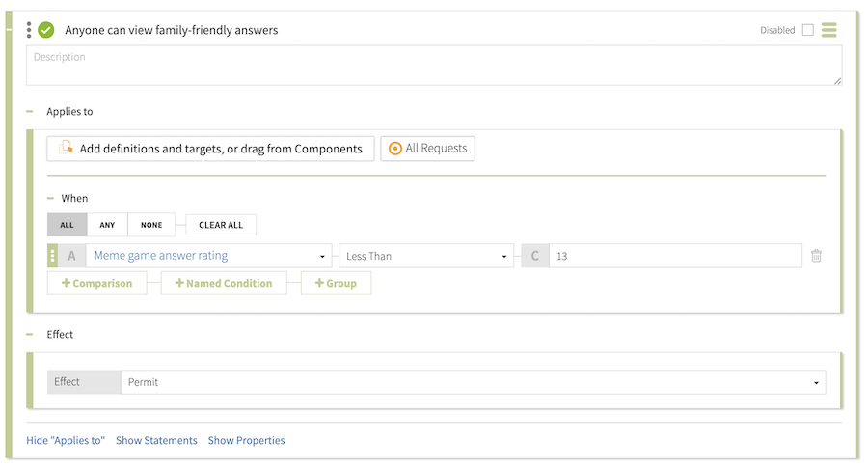Click the CLEAR ALL button
This screenshot has height=470, width=868.
pos(221,225)
